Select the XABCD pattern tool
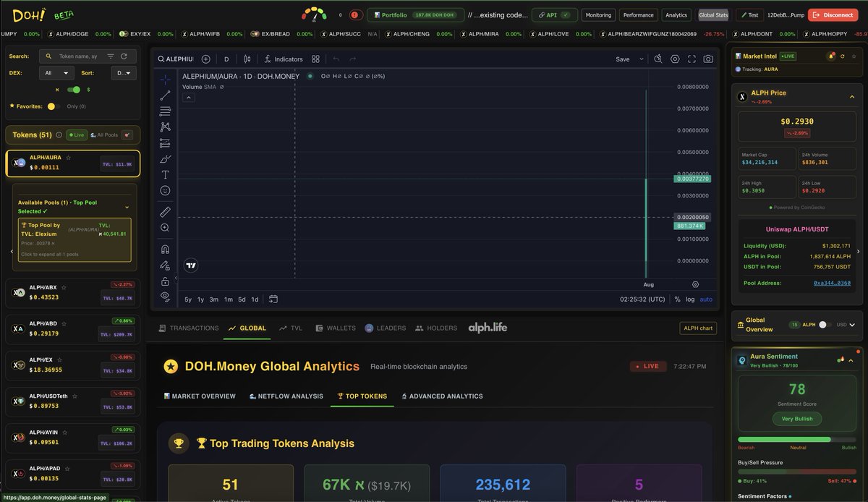 tap(165, 127)
